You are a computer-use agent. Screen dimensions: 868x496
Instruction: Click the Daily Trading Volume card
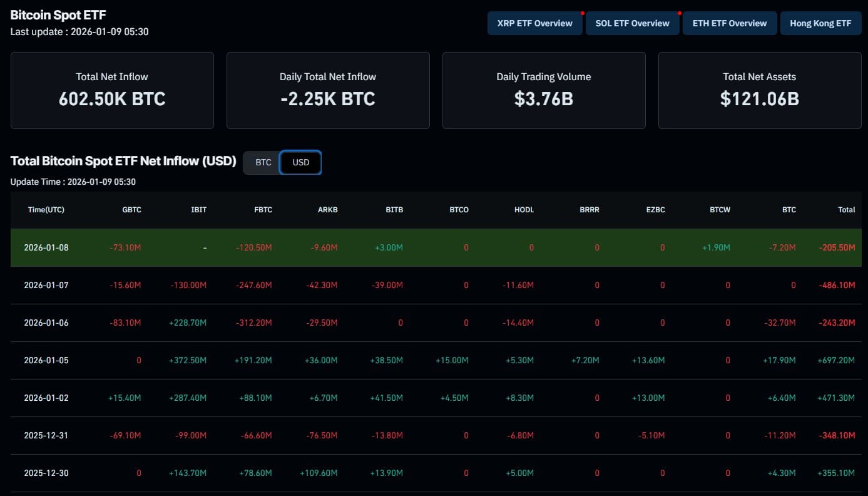(x=543, y=90)
